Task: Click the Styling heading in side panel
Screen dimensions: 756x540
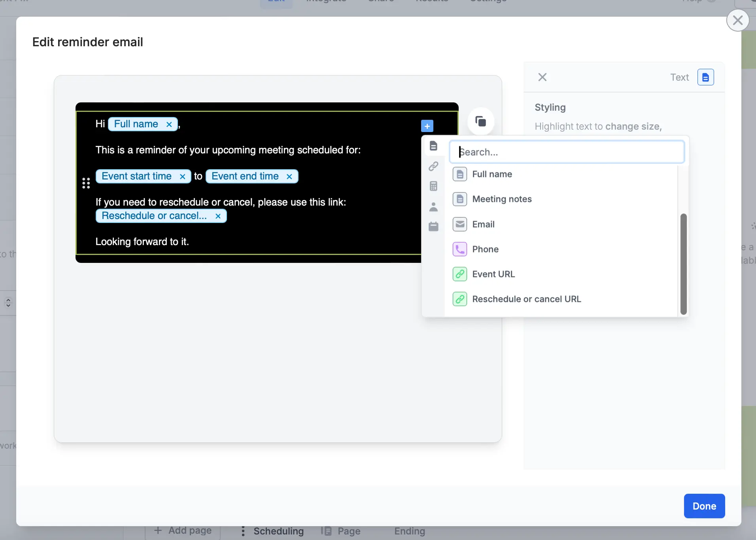Action: (550, 108)
